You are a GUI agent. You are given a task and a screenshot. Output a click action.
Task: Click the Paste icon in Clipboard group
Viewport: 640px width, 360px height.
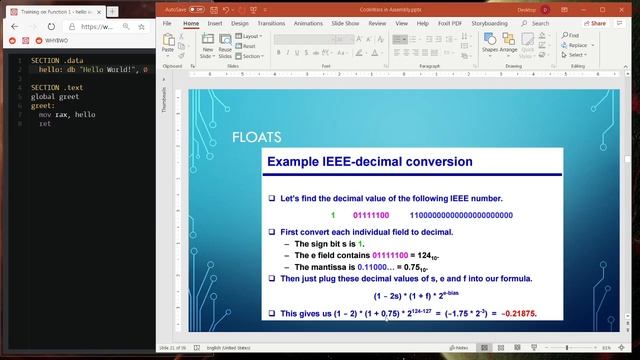(x=168, y=40)
